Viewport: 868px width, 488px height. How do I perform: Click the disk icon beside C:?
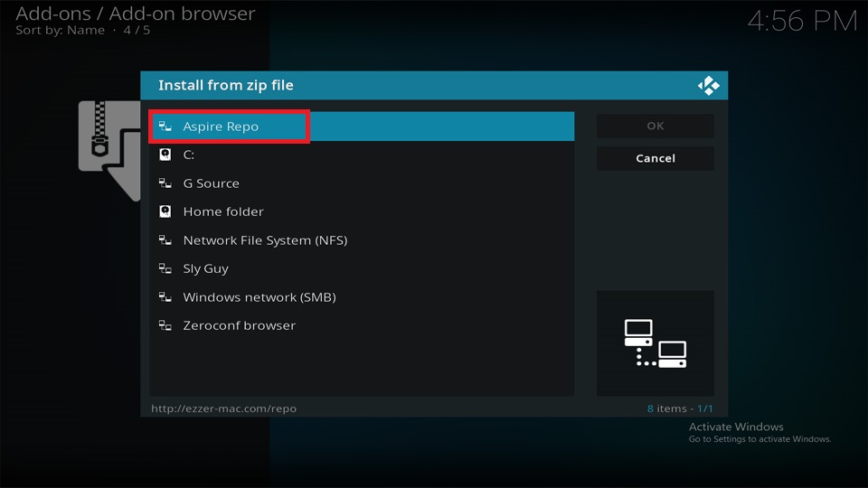point(165,155)
